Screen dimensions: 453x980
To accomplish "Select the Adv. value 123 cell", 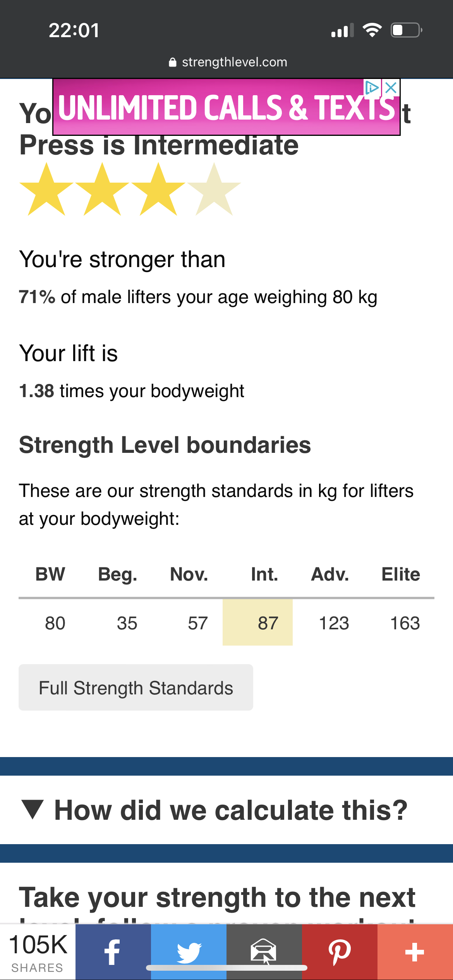I will point(334,623).
